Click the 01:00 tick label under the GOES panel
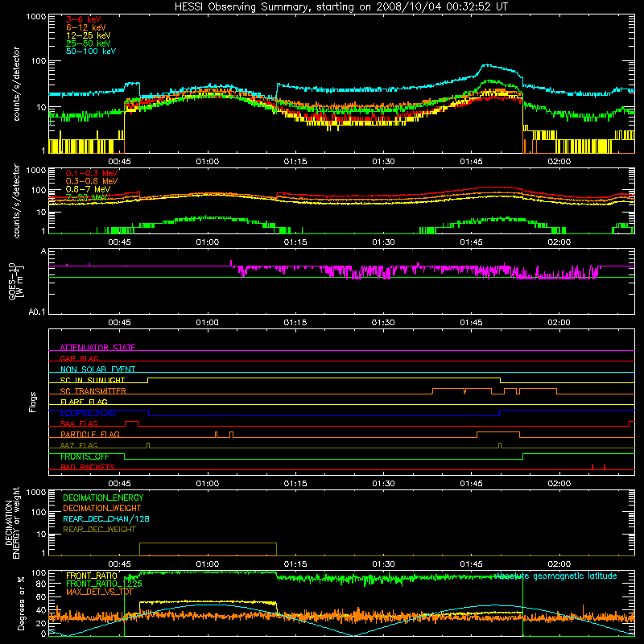The image size is (644, 644). pyautogui.click(x=208, y=323)
